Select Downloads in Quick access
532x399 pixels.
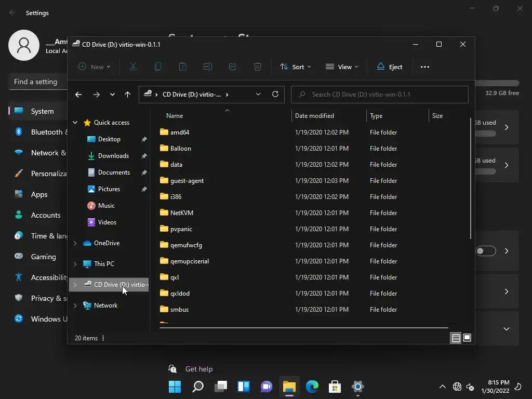click(113, 156)
